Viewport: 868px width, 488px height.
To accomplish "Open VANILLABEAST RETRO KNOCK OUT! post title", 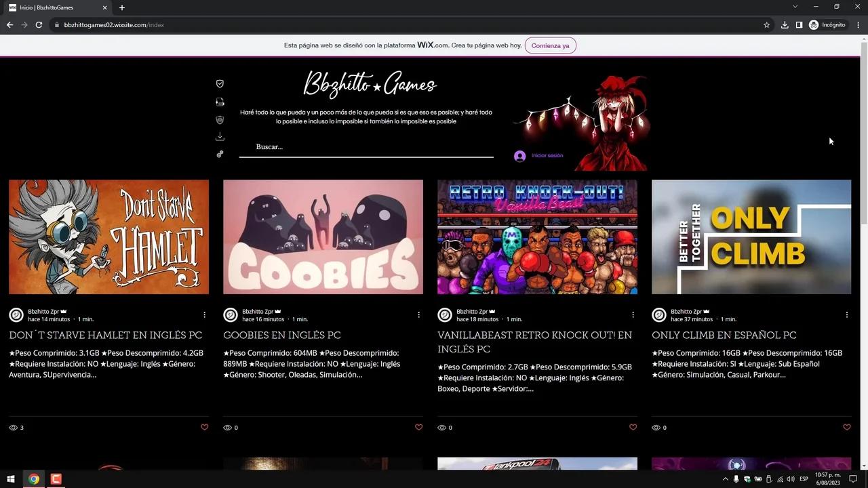I will point(534,342).
